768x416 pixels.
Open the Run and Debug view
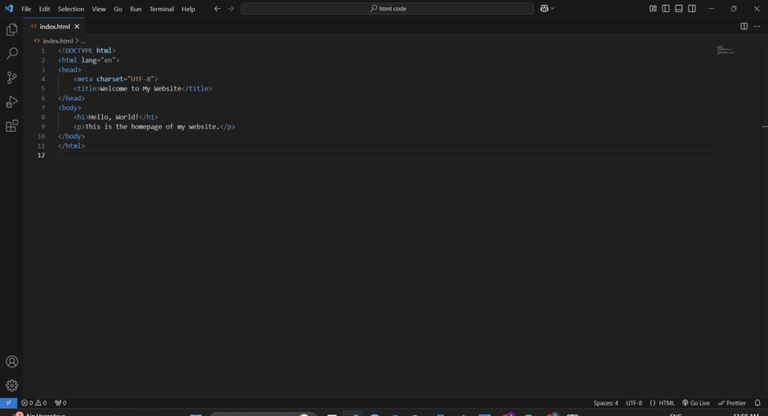click(12, 102)
